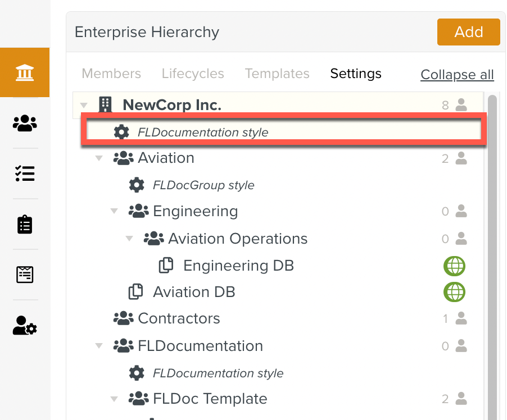507x420 pixels.
Task: Open the enterprise building sidebar icon
Action: pos(25,73)
